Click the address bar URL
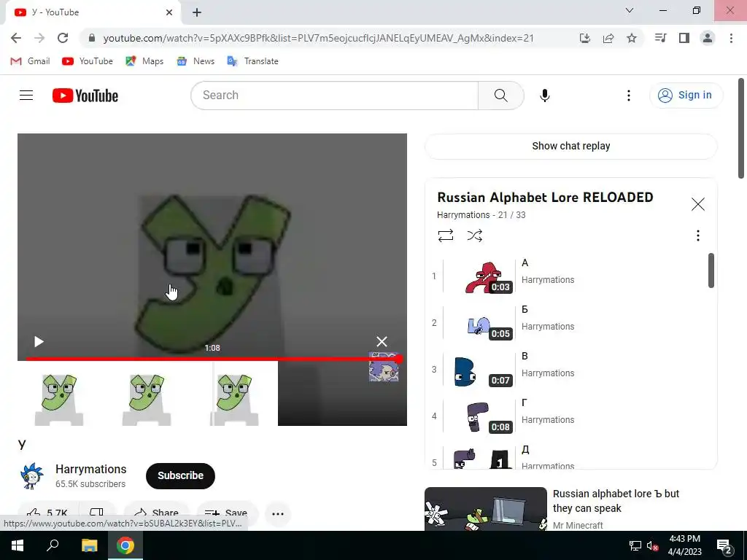The width and height of the screenshot is (747, 560). pyautogui.click(x=318, y=38)
